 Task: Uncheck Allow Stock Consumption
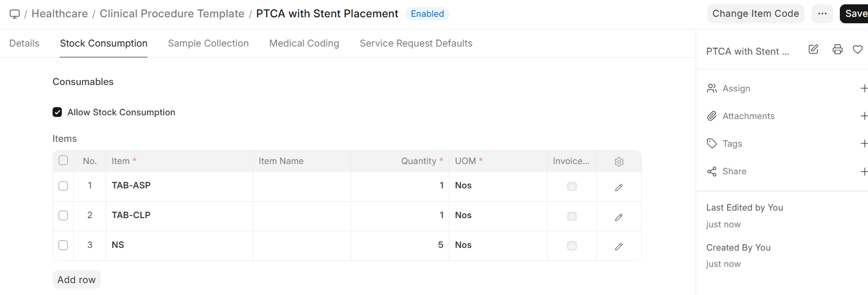click(57, 112)
